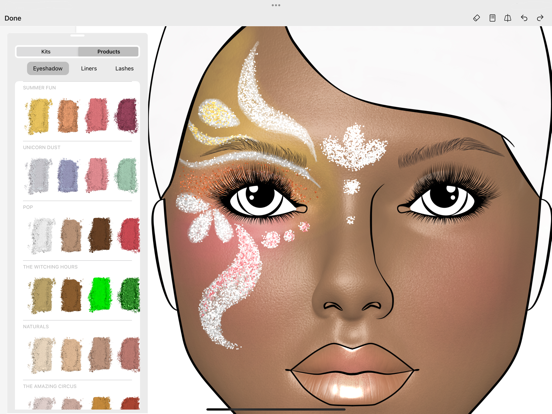Pick the yellow Summer Fun eyeshadow
The image size is (552, 414).
click(x=38, y=116)
